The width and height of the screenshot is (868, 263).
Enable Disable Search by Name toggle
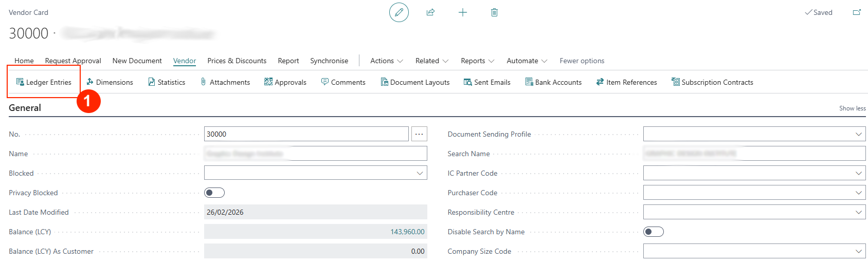(654, 232)
